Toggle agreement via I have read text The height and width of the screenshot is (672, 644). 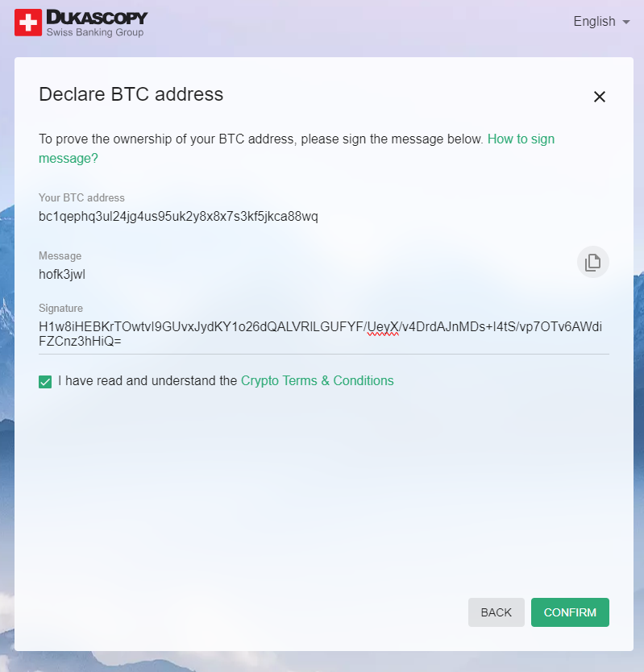(147, 380)
